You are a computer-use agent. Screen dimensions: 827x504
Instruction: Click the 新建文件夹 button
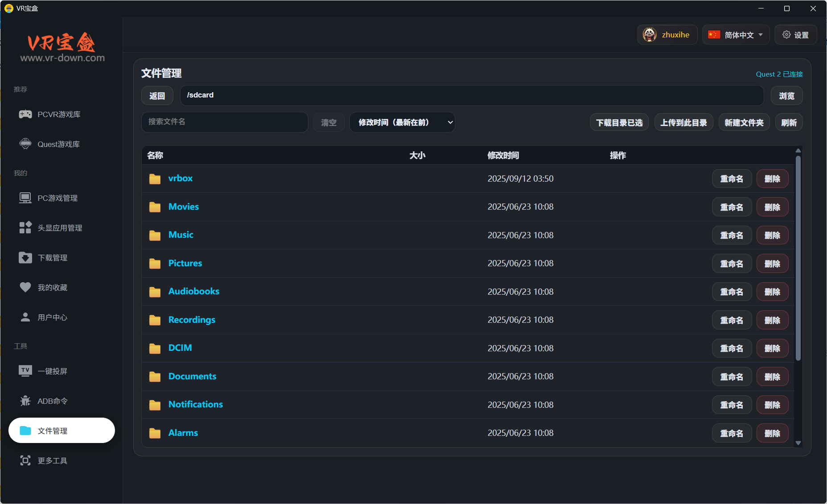(x=744, y=122)
